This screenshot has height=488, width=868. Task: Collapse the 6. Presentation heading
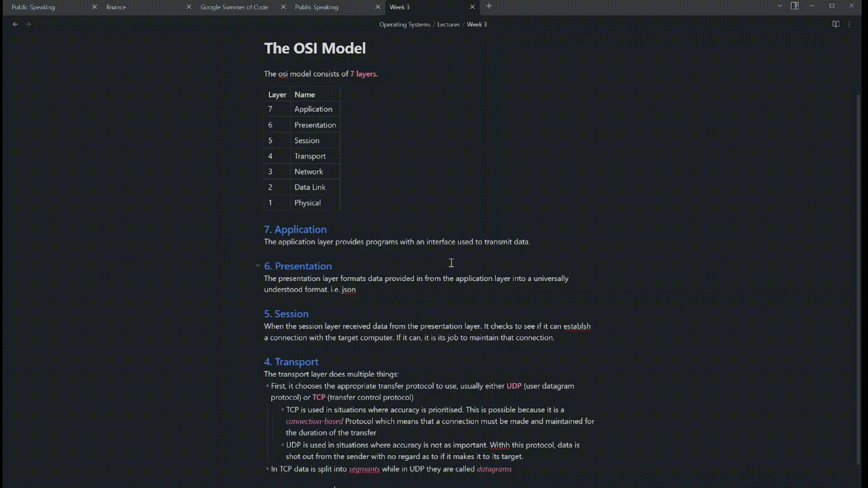pyautogui.click(x=258, y=266)
